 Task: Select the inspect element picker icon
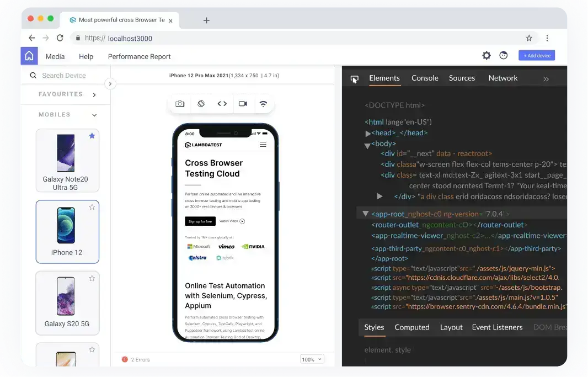[354, 79]
